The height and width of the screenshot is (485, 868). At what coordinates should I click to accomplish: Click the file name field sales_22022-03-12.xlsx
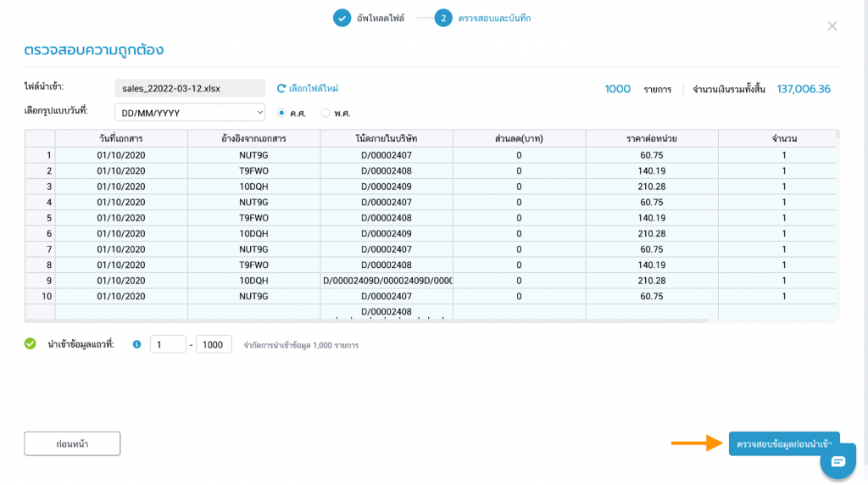(190, 88)
